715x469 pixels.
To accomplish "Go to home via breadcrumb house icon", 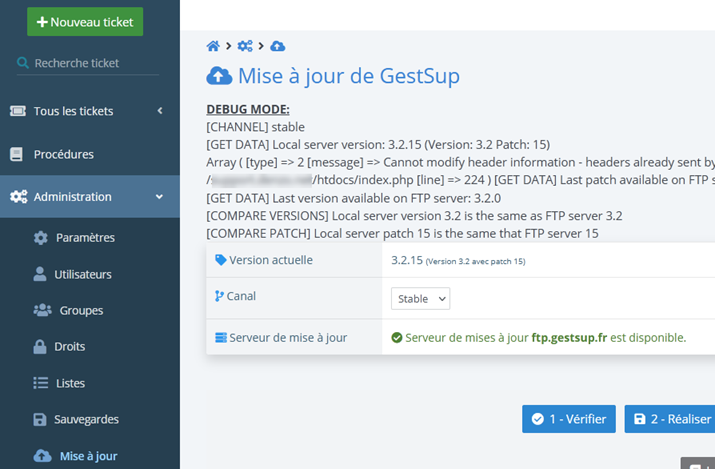I will [x=213, y=46].
